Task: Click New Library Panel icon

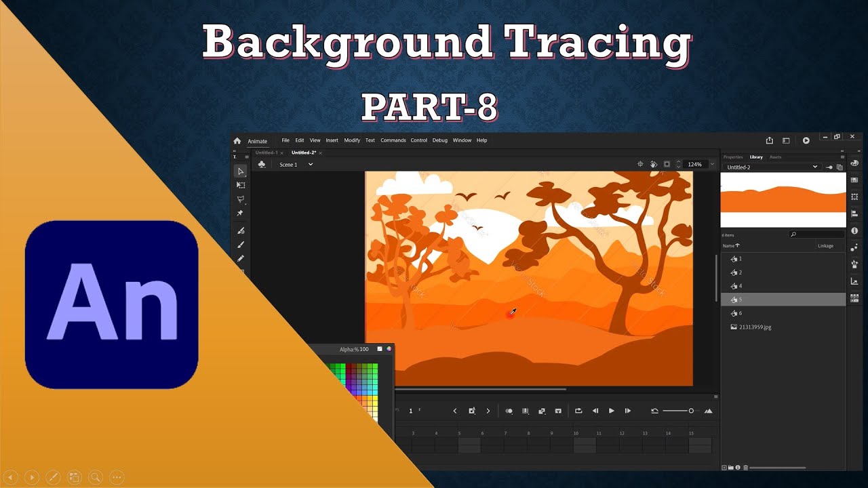Action: (x=840, y=167)
